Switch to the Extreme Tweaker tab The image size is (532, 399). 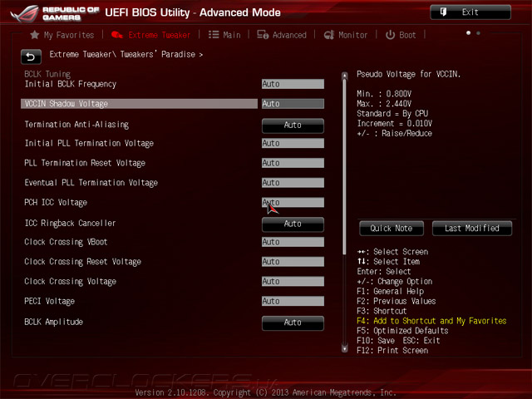151,35
